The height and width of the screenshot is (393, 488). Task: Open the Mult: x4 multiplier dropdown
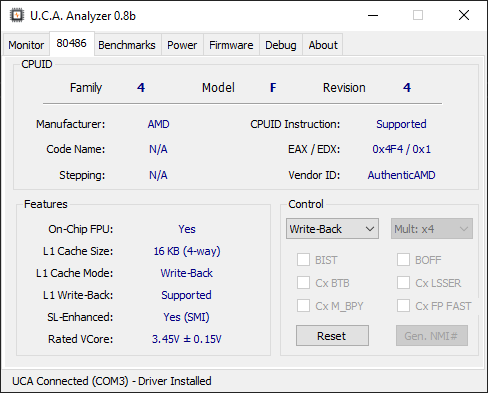pyautogui.click(x=432, y=229)
